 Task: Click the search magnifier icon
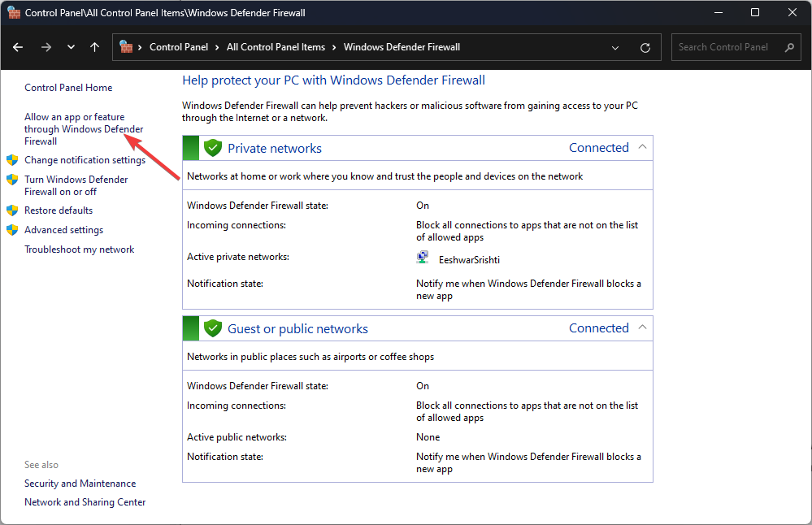point(788,47)
